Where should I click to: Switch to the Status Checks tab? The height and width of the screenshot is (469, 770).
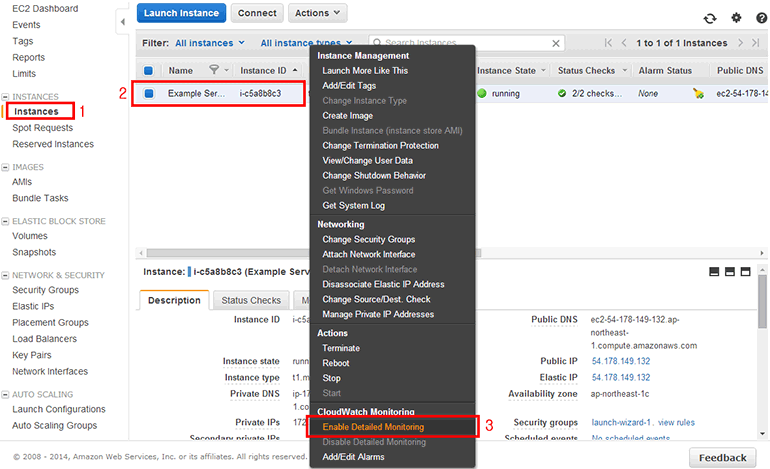pos(251,300)
